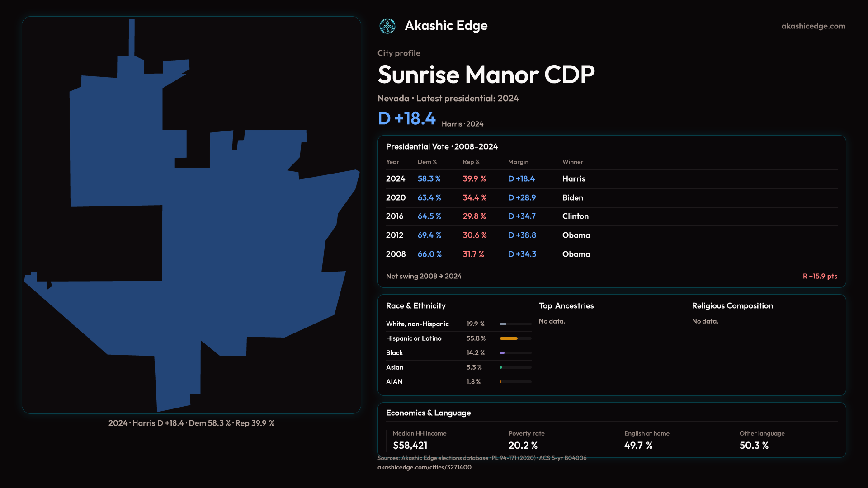Click the Black ethnicity purple bar
The height and width of the screenshot is (488, 868).
click(503, 353)
